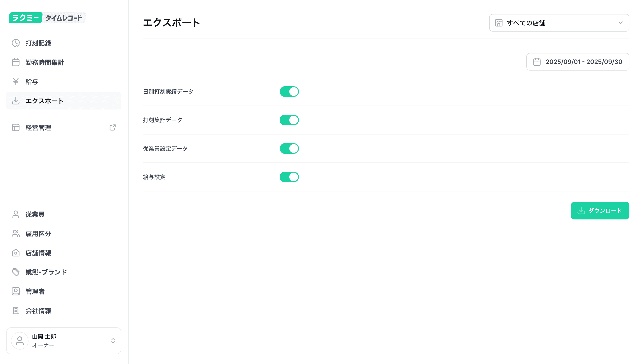Click the clock icon beside 打刻記録
Viewport: 643px width, 364px height.
(x=16, y=43)
